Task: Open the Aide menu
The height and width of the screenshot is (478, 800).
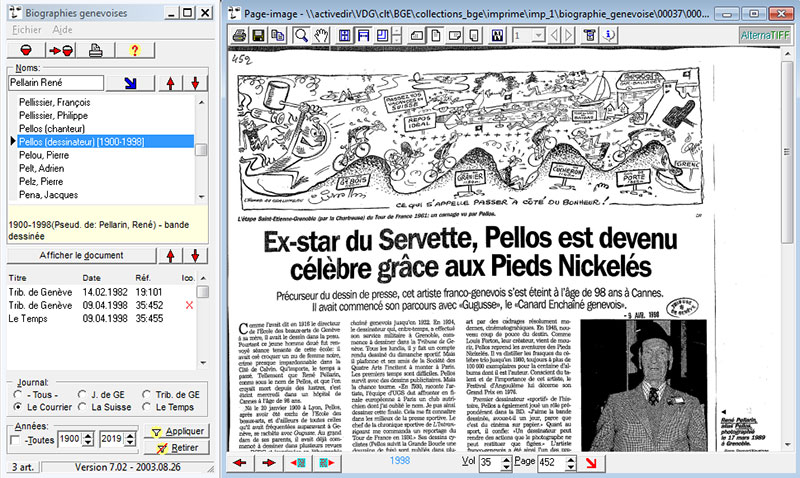Action: click(62, 30)
